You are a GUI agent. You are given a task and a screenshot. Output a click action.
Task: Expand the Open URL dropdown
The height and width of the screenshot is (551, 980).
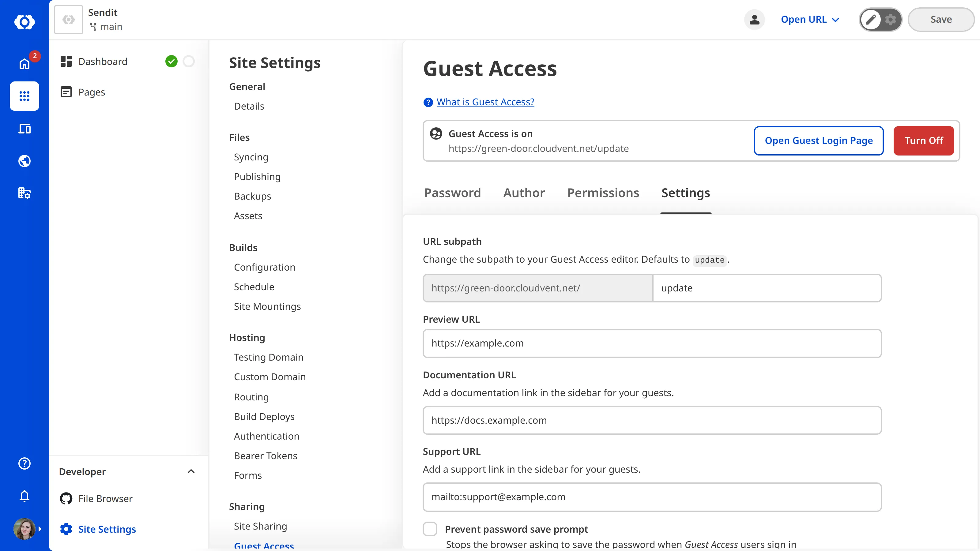[810, 19]
